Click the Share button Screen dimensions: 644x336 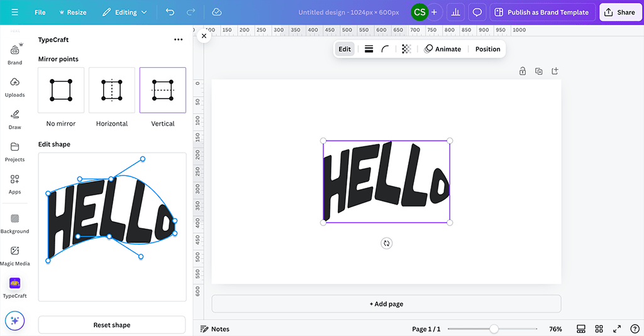(619, 13)
